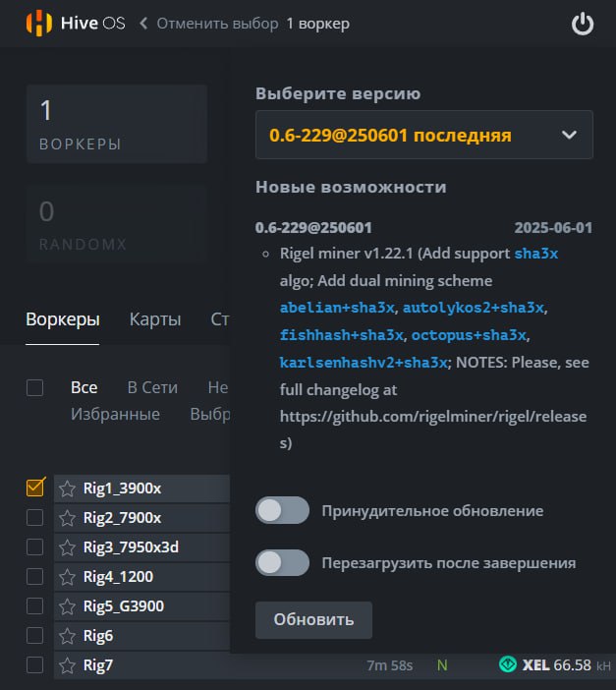Check the Rig5_G3900 checkbox
The image size is (616, 690).
coord(34,605)
